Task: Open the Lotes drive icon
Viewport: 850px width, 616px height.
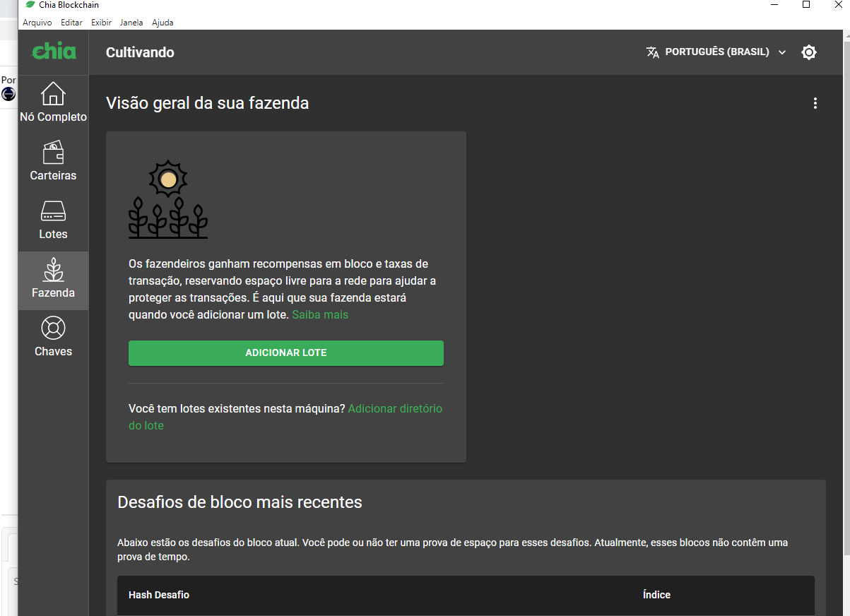Action: (53, 211)
